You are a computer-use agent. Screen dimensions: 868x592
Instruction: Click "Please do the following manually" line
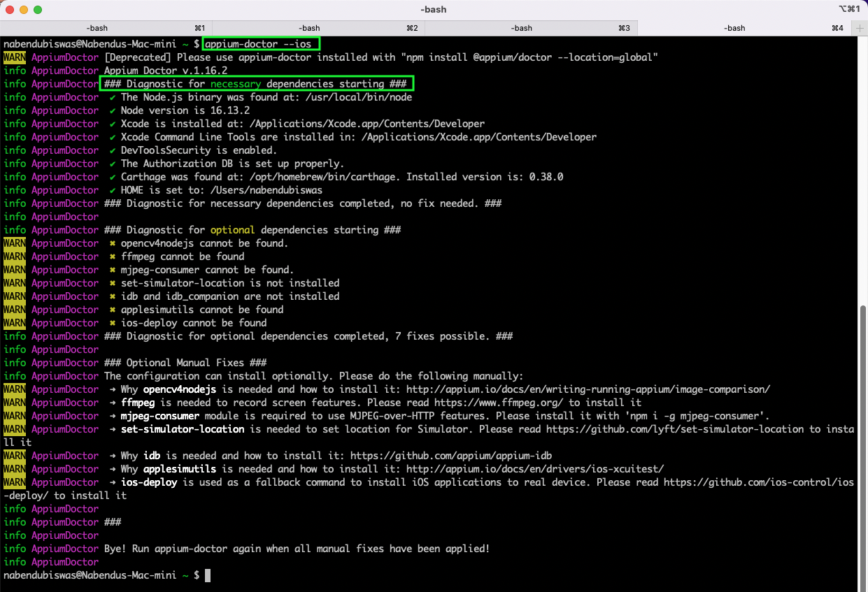[x=314, y=376]
